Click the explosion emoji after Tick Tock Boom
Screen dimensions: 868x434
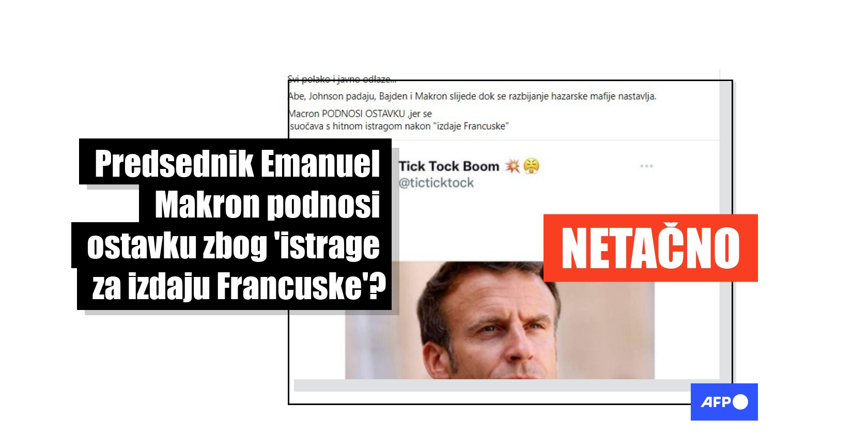(513, 166)
